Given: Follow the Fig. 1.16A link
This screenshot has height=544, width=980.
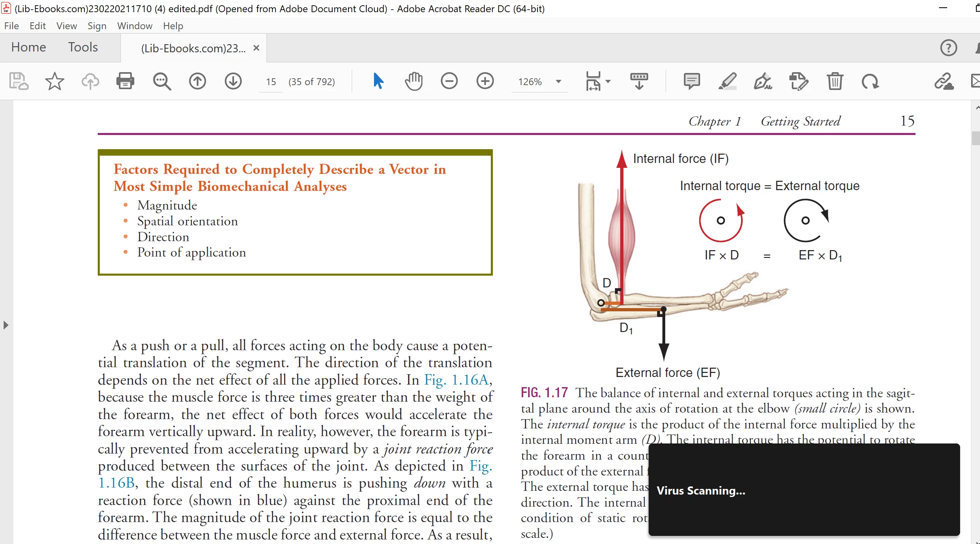Looking at the screenshot, I should 456,380.
